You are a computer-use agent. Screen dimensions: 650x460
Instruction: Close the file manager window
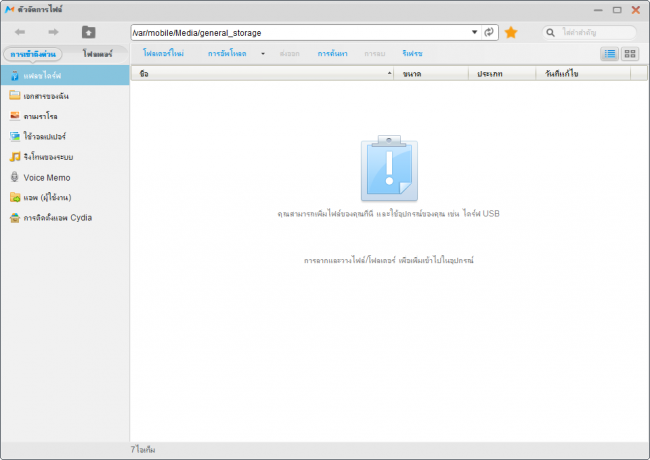(635, 10)
